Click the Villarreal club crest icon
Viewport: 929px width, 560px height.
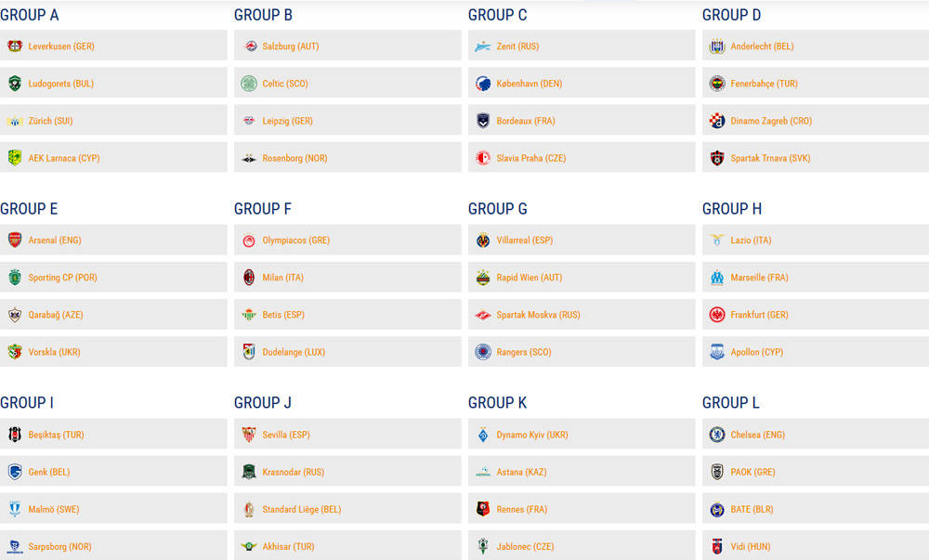pyautogui.click(x=483, y=241)
